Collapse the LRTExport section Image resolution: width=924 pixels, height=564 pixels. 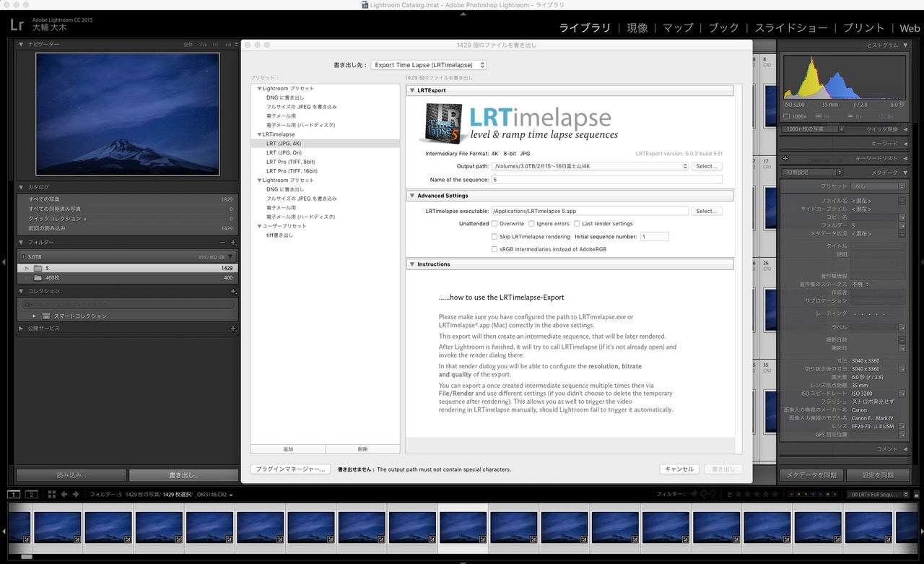411,90
